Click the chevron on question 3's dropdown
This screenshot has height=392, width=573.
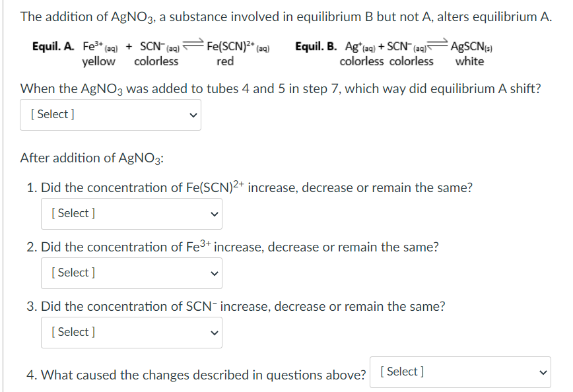pyautogui.click(x=213, y=332)
